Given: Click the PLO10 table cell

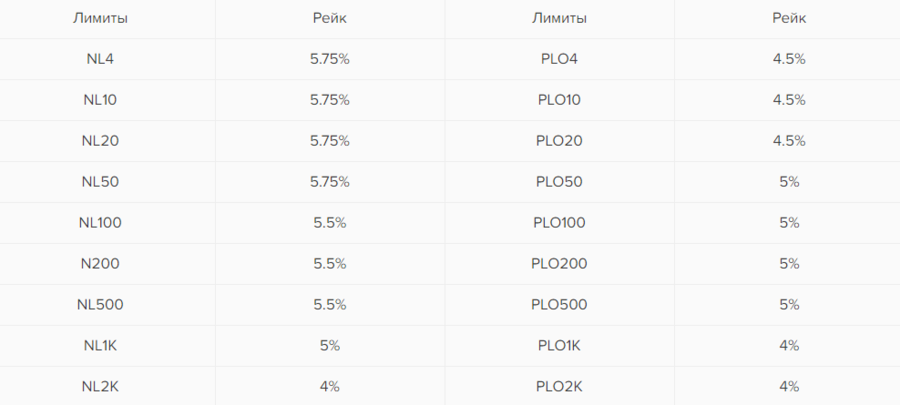Looking at the screenshot, I should 559,100.
